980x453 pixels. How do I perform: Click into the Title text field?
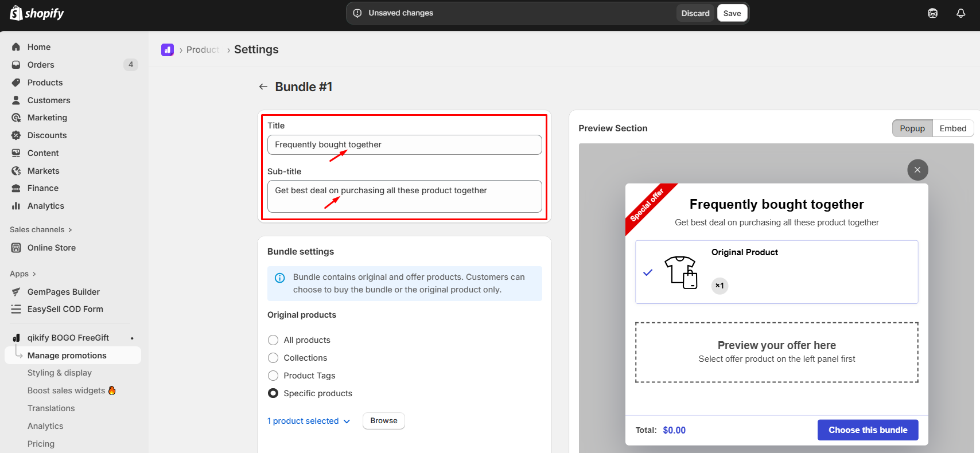[404, 145]
